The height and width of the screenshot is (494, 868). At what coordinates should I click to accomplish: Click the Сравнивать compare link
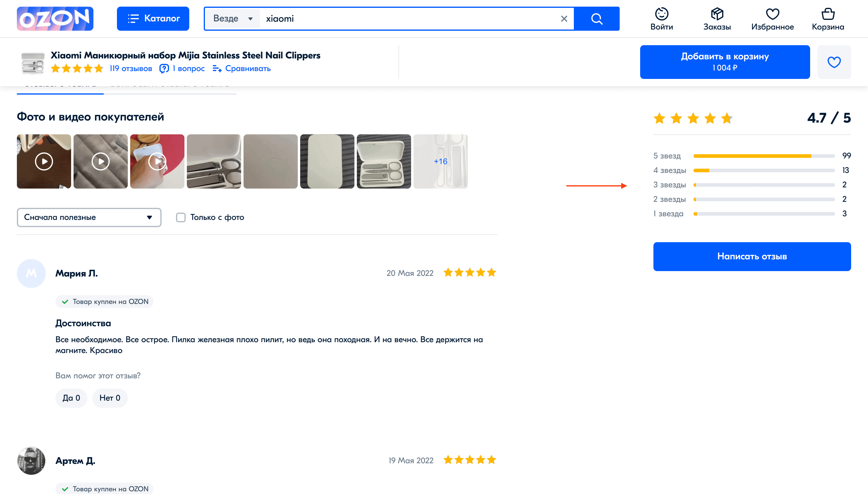coord(241,69)
